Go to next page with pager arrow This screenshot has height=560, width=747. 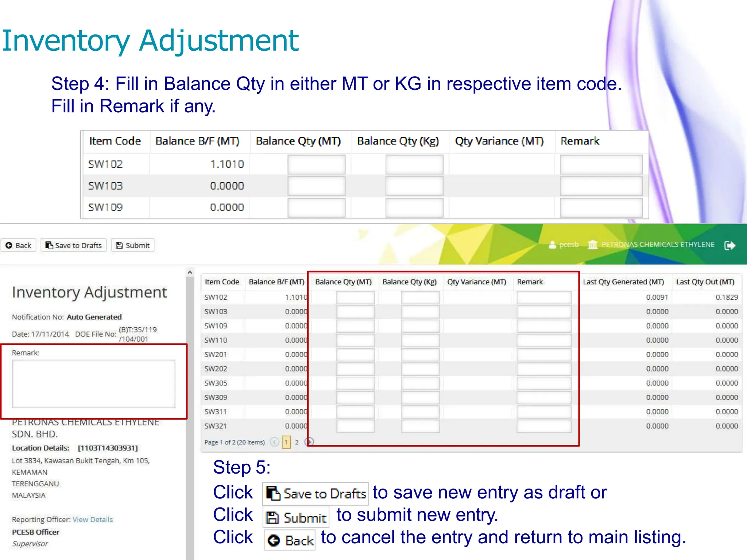[x=310, y=442]
